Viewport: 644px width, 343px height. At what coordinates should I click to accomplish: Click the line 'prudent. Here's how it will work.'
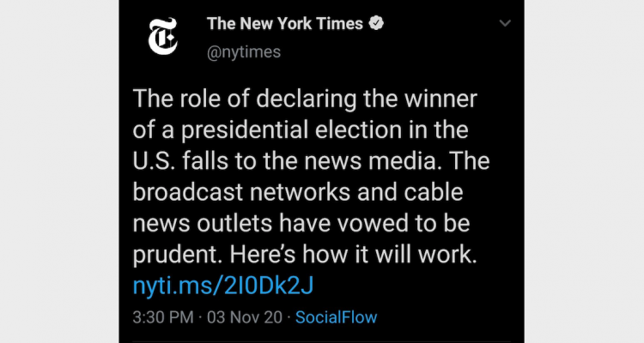click(305, 255)
